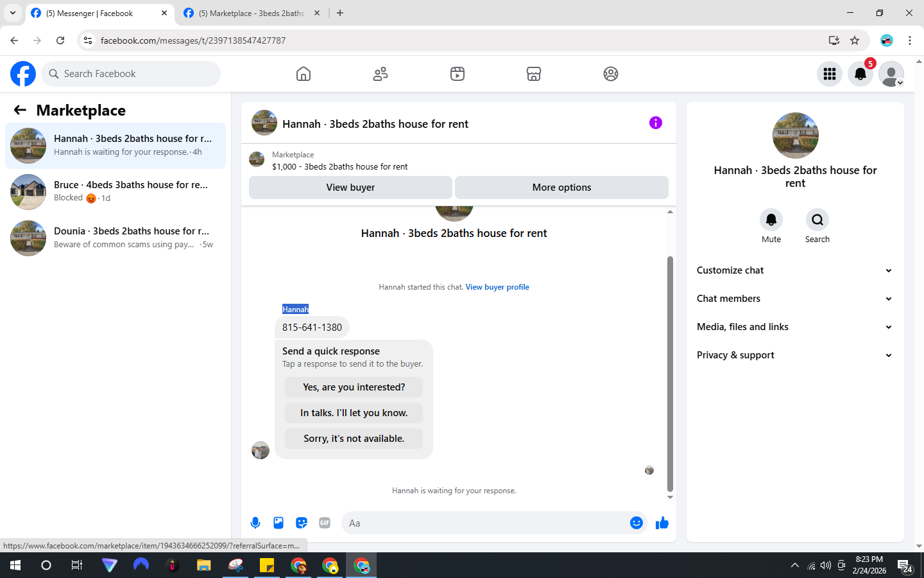This screenshot has height=578, width=924.
Task: Open Chrome three-dot menu
Action: pyautogui.click(x=910, y=40)
